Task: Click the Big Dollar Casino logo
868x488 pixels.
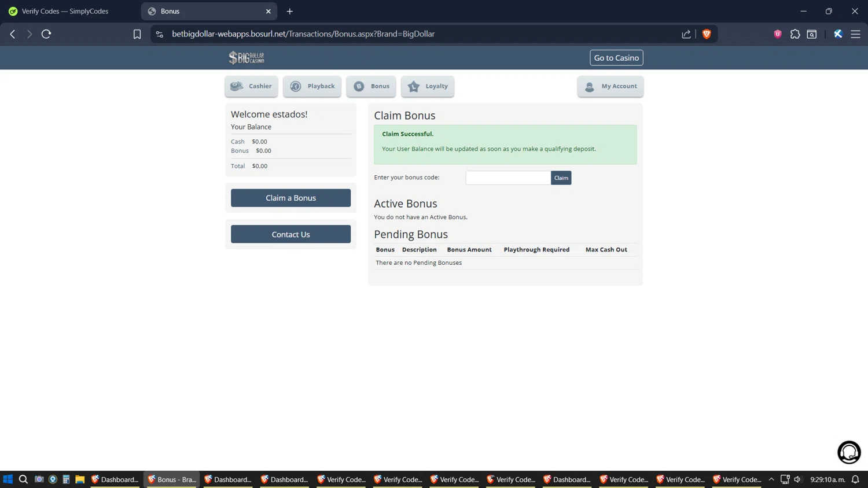Action: [247, 57]
